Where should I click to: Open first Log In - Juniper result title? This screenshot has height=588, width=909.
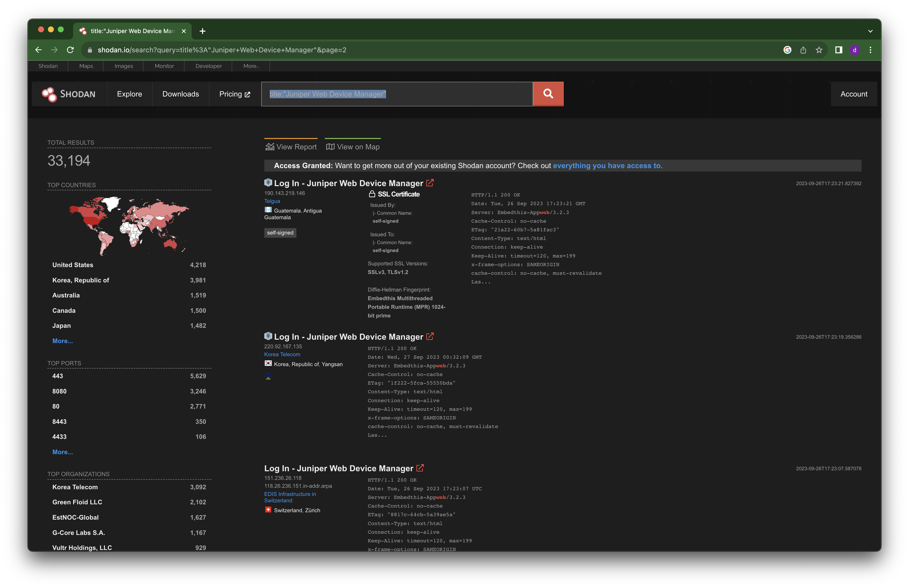349,183
